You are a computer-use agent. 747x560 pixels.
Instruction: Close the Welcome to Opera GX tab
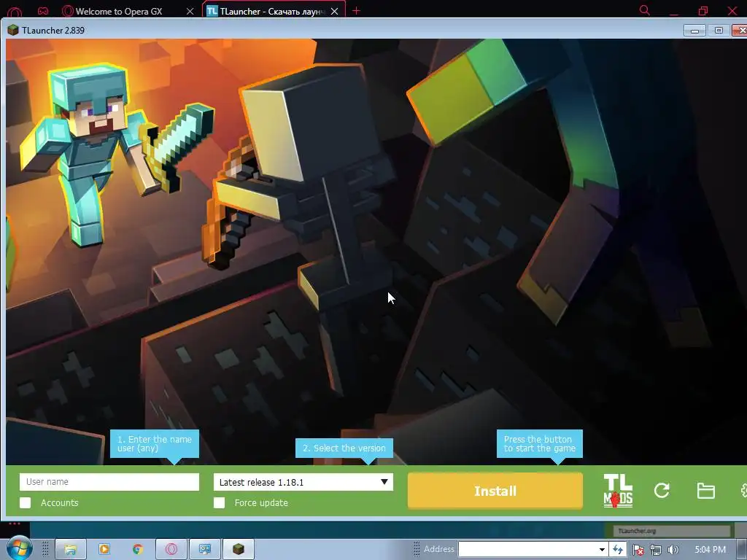[190, 11]
